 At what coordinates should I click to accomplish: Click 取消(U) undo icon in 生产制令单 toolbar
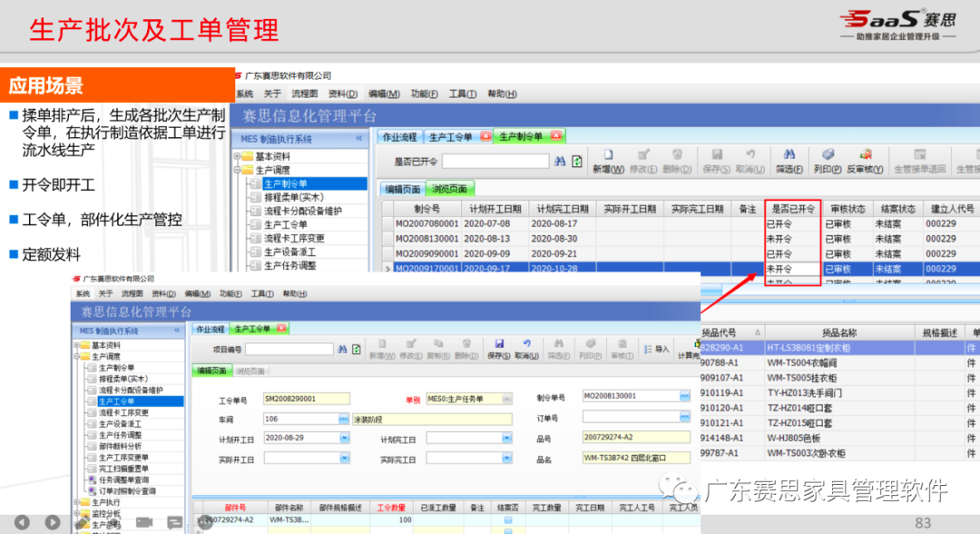[x=750, y=154]
